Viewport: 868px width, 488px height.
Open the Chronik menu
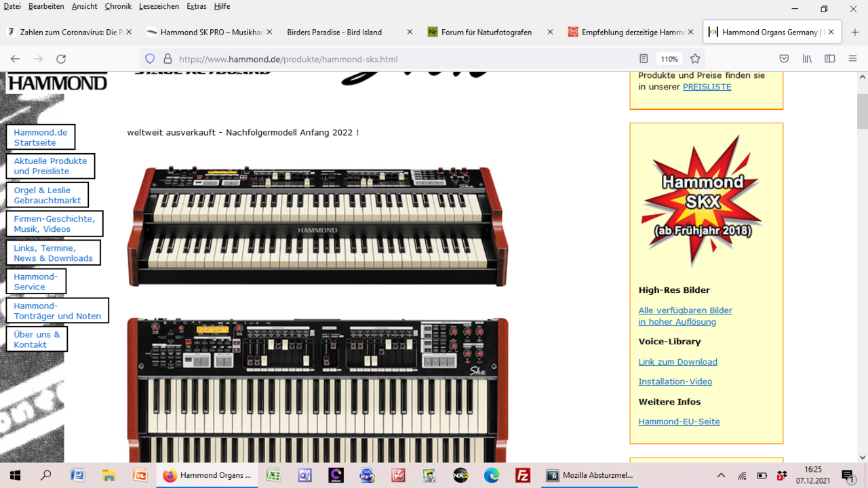click(x=118, y=6)
